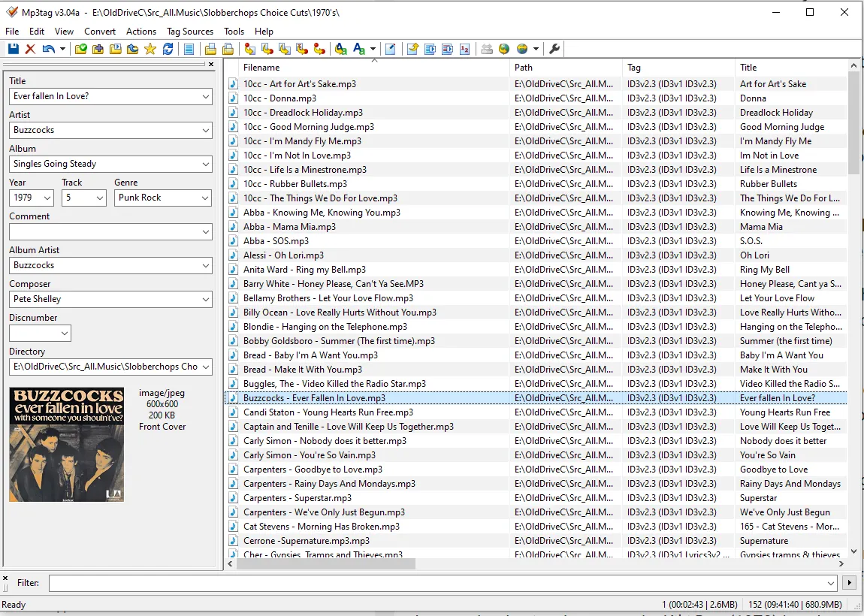The height and width of the screenshot is (616, 864).
Task: Expand the Filter history dropdown arrow
Action: tap(831, 583)
